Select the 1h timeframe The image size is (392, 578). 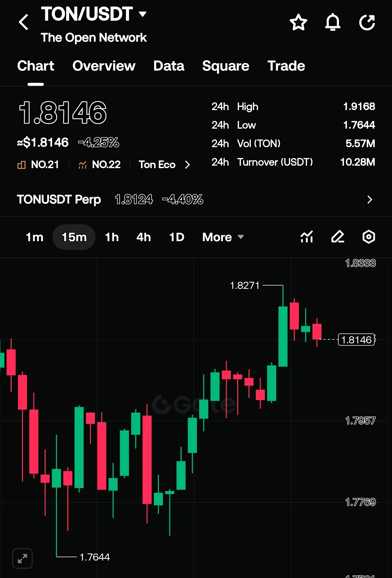point(112,237)
